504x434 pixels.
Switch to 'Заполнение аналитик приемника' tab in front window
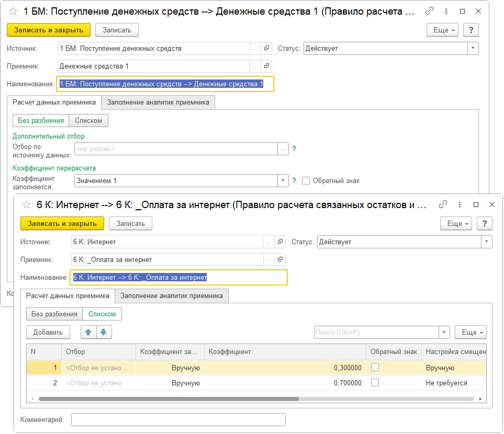click(x=172, y=296)
